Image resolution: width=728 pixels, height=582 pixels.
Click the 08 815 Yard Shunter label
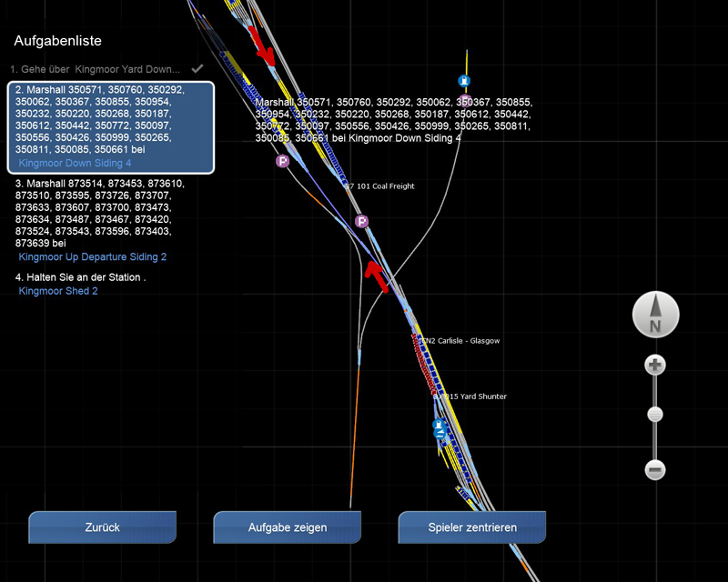coord(470,396)
